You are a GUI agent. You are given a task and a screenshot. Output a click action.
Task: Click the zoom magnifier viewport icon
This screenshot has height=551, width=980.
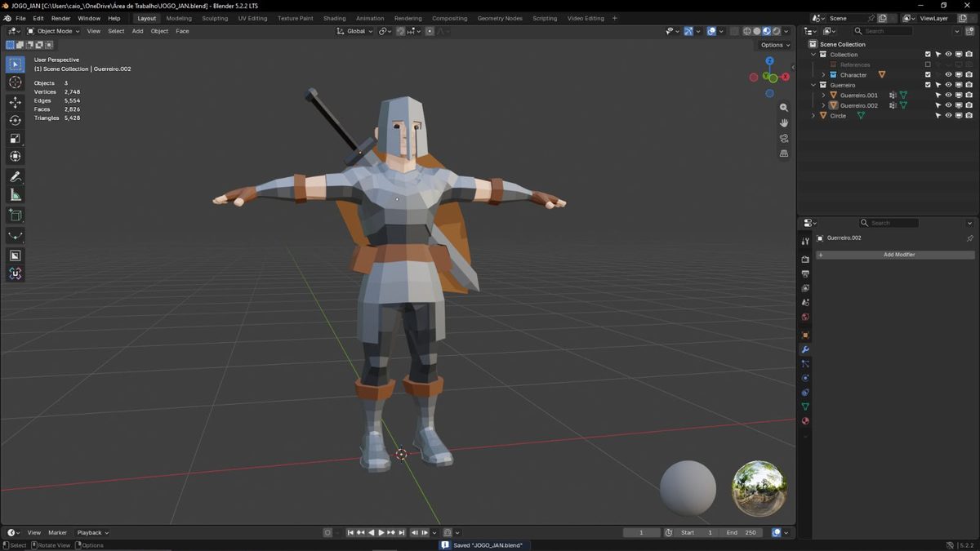[784, 108]
